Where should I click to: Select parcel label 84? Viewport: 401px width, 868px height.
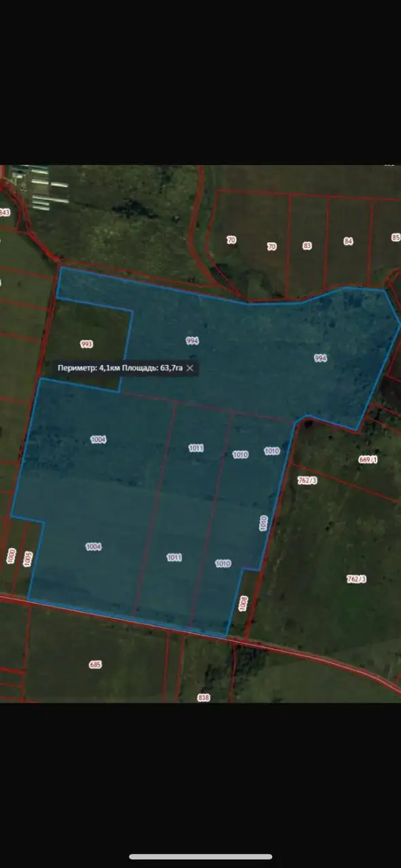pyautogui.click(x=348, y=241)
